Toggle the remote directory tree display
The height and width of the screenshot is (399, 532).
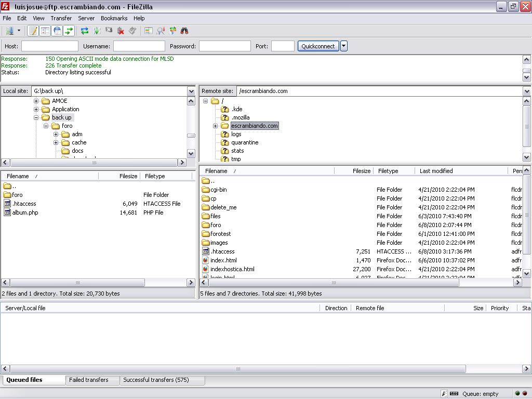tap(57, 31)
